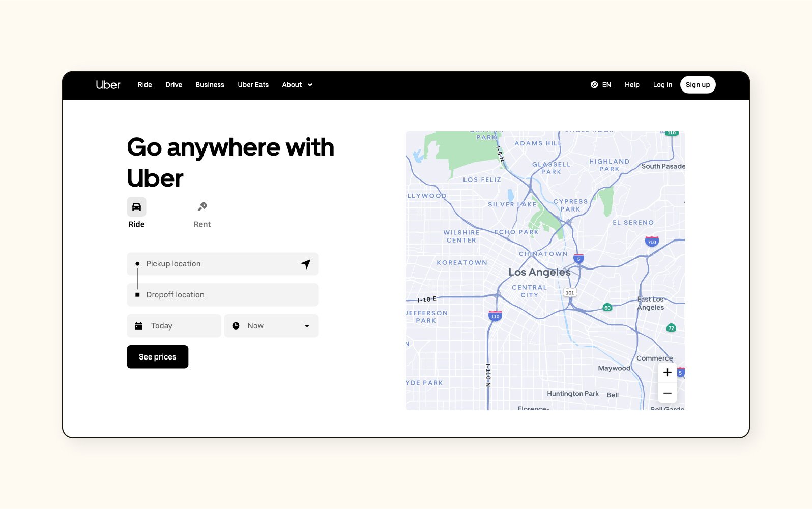This screenshot has width=812, height=509.
Task: Click the Central City map label
Action: pyautogui.click(x=529, y=291)
